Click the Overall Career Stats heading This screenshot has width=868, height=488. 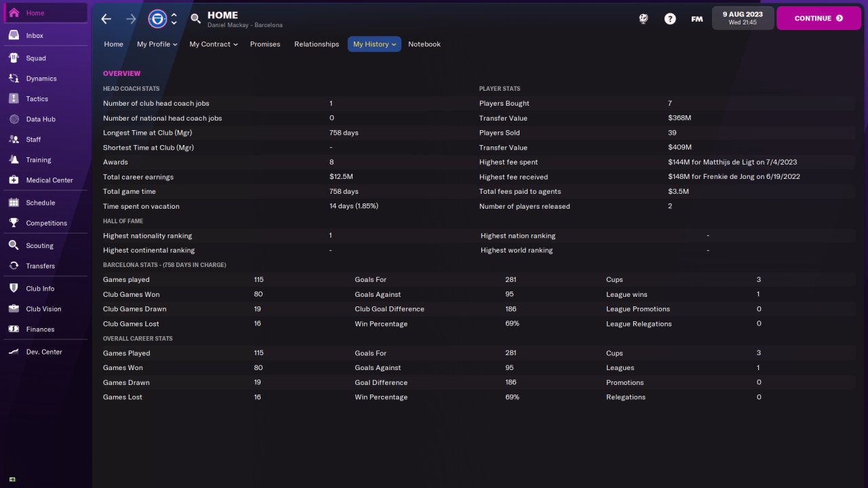[138, 339]
